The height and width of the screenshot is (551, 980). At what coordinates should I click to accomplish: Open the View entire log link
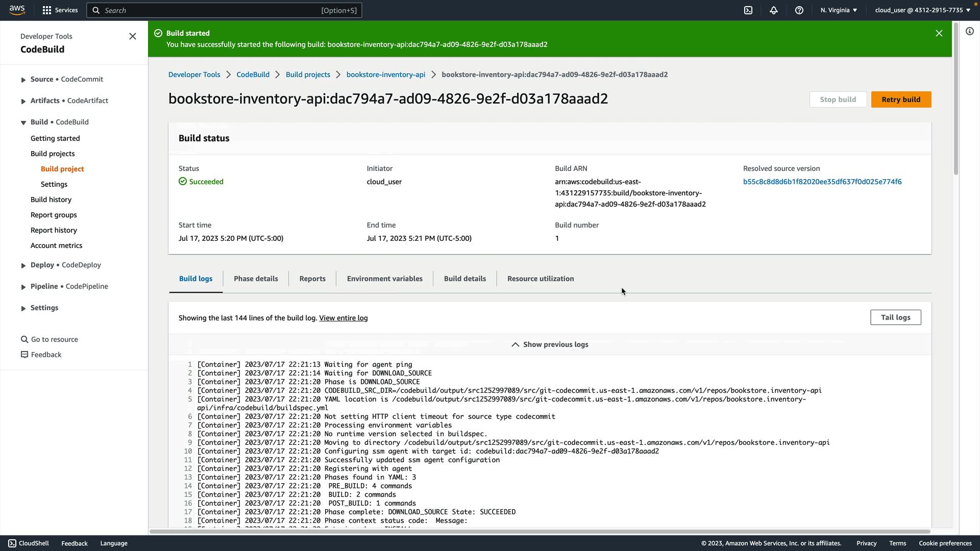[x=343, y=318]
